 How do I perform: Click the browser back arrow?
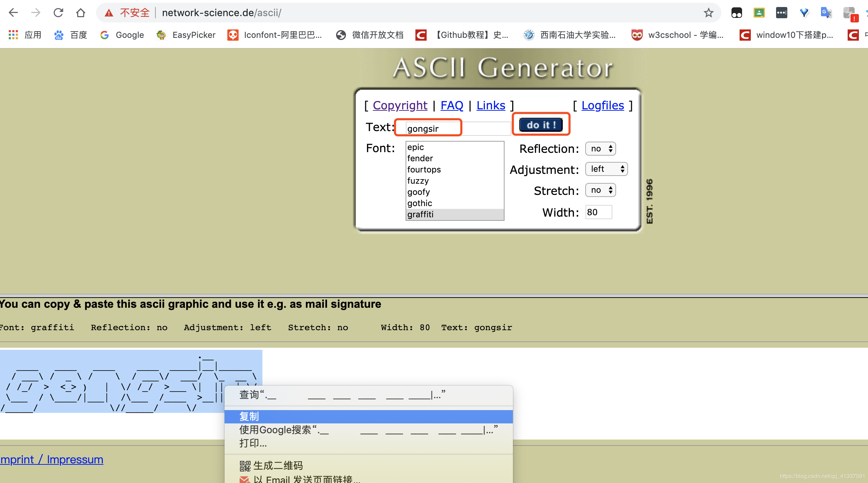click(x=13, y=13)
